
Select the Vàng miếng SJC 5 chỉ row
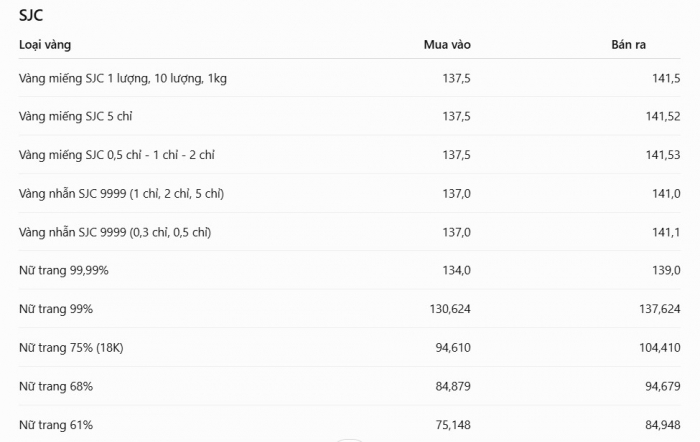click(350, 117)
